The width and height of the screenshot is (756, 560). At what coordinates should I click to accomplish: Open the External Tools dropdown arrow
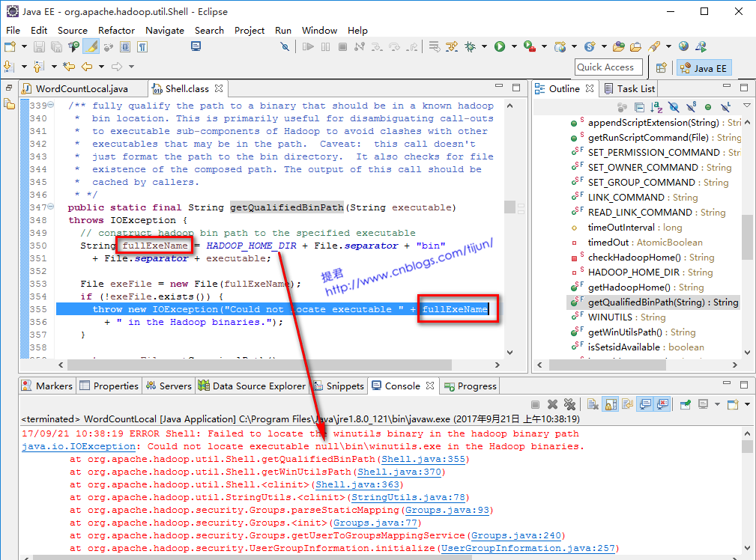pos(544,46)
